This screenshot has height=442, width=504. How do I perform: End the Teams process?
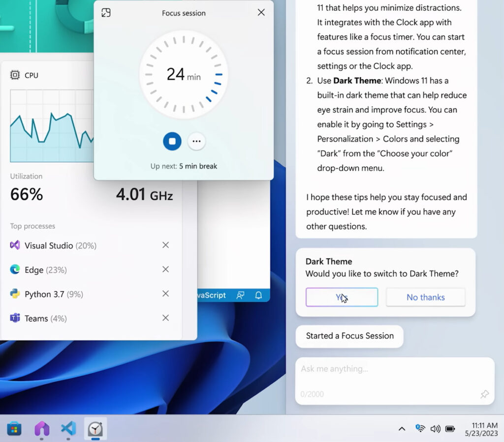pos(165,318)
